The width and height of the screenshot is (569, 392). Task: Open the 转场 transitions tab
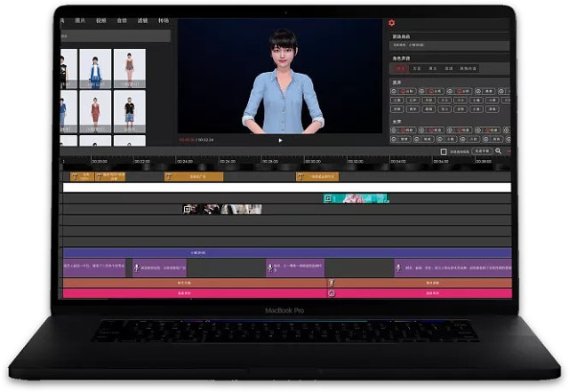click(x=164, y=20)
